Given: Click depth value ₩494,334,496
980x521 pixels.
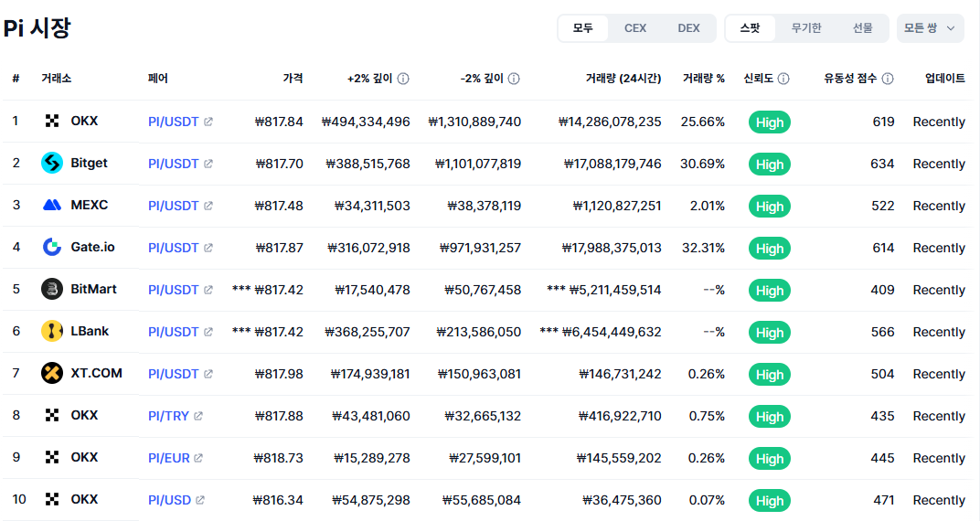Looking at the screenshot, I should [366, 122].
